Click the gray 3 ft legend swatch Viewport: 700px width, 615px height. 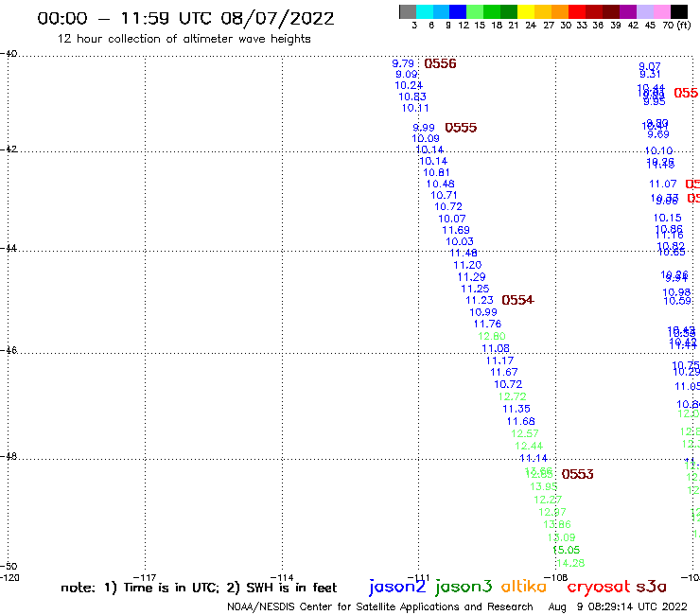click(x=408, y=11)
